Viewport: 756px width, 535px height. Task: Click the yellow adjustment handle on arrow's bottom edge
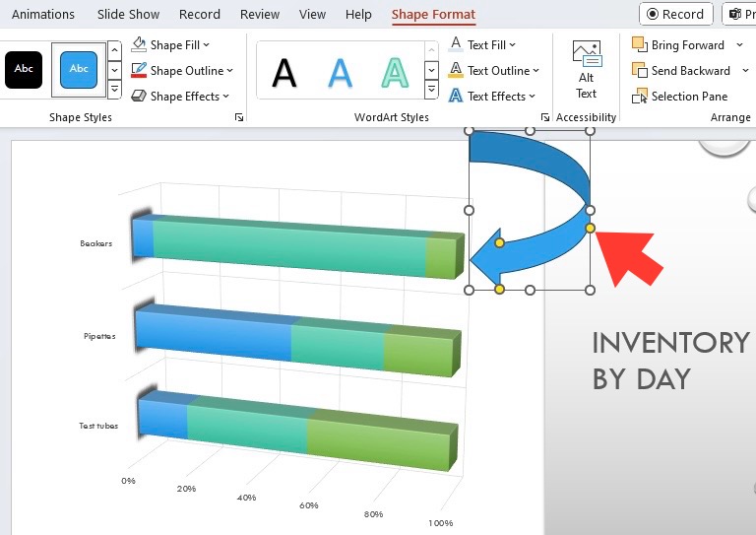coord(499,289)
